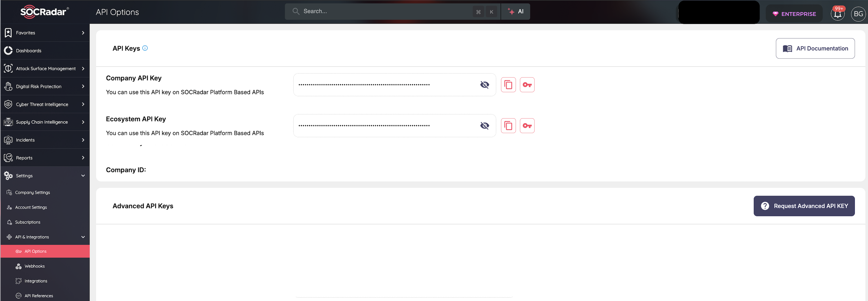Screen dimensions: 868x301
Task: Show the Ecosystem API Key
Action: (485, 125)
